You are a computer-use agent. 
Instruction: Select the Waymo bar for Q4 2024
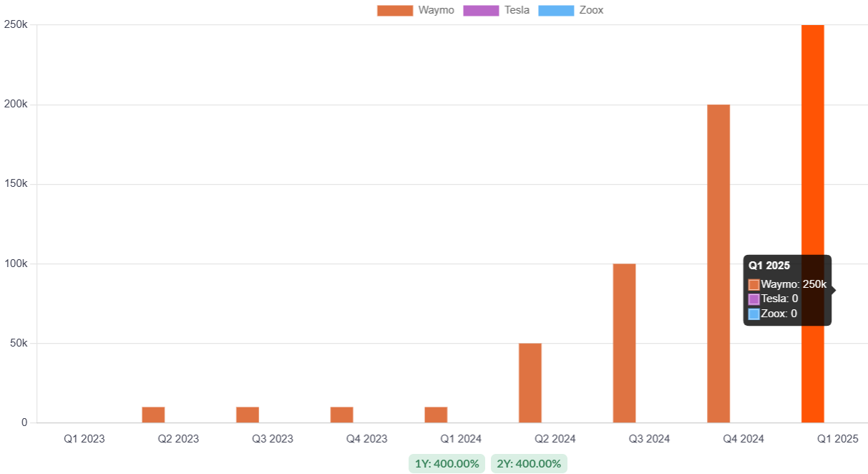coord(718,263)
